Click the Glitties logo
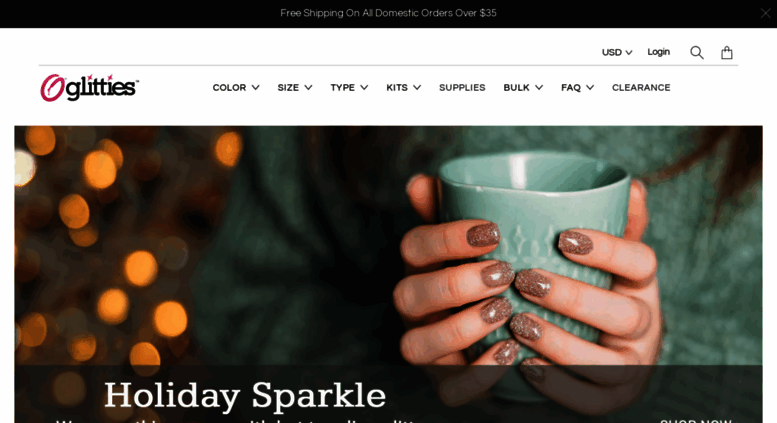Viewport: 777px width, 423px height. point(90,88)
